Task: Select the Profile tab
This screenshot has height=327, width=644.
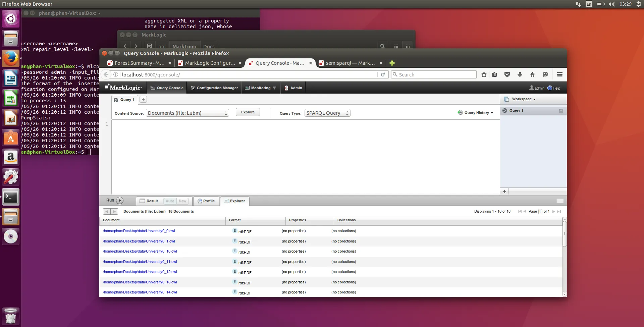Action: click(206, 201)
